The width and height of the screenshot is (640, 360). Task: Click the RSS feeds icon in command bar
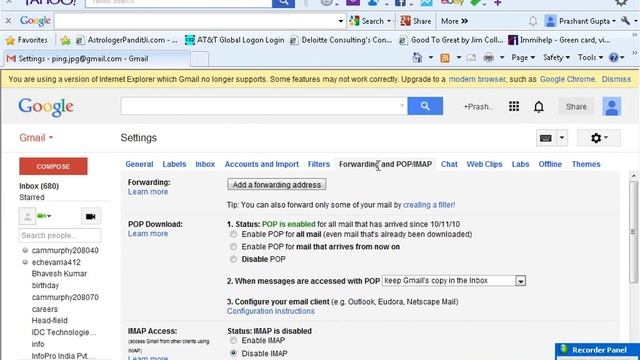click(x=445, y=58)
